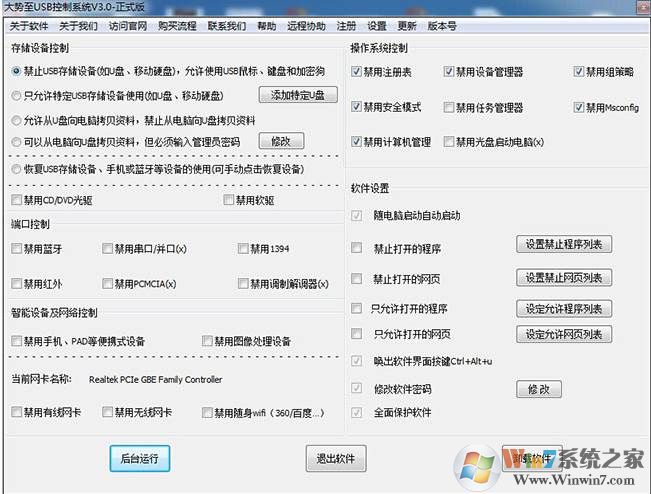Check the 禁用任务管理器 box
651x494 pixels.
[448, 108]
